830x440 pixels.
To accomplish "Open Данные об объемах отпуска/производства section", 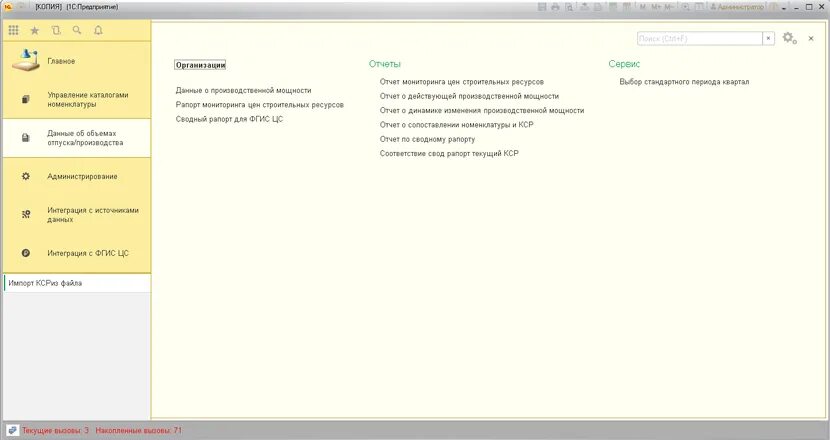I will [x=77, y=138].
